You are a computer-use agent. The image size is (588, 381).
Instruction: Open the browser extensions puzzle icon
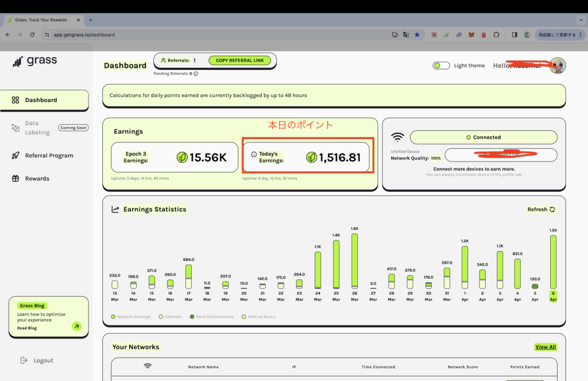tap(496, 34)
